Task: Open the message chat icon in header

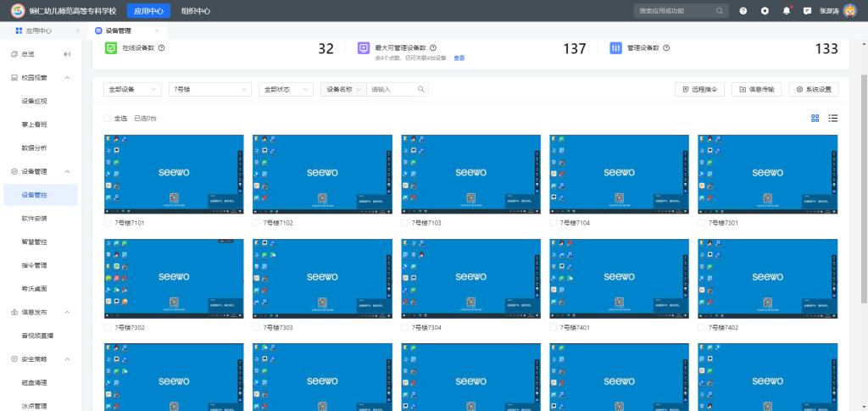Action: click(807, 10)
